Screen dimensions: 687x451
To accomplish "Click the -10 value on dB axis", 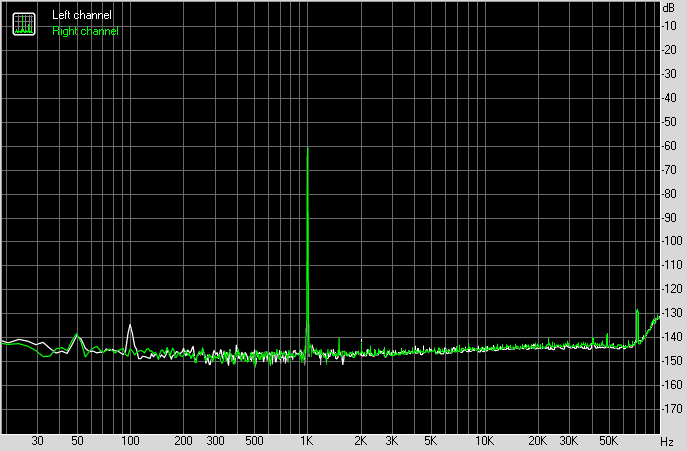I will pos(669,26).
